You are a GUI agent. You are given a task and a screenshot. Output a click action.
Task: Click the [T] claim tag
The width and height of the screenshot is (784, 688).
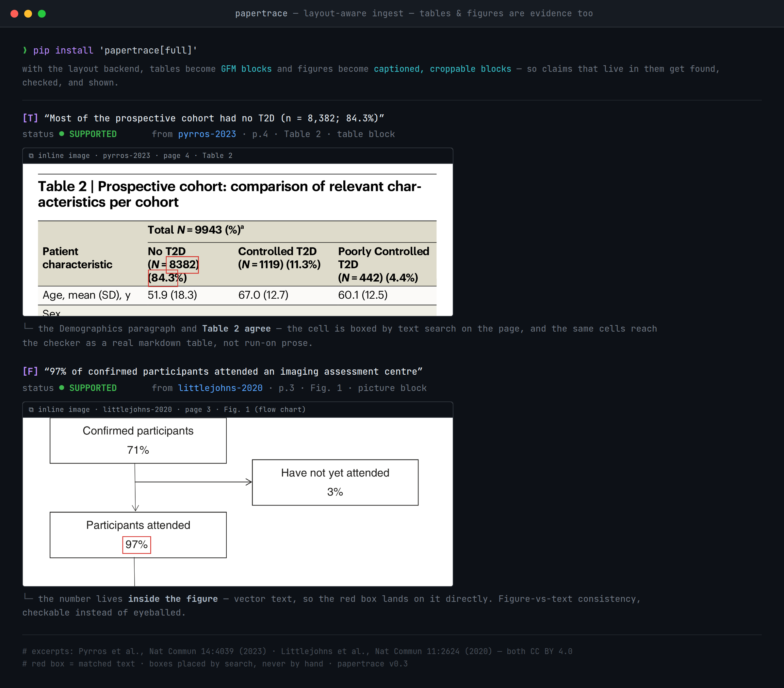(x=30, y=118)
